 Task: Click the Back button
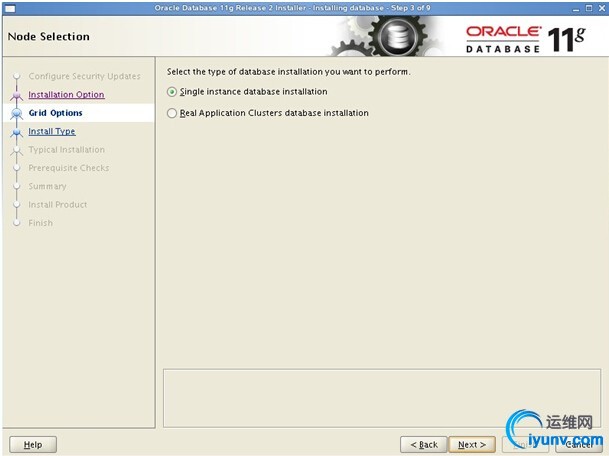pyautogui.click(x=424, y=444)
